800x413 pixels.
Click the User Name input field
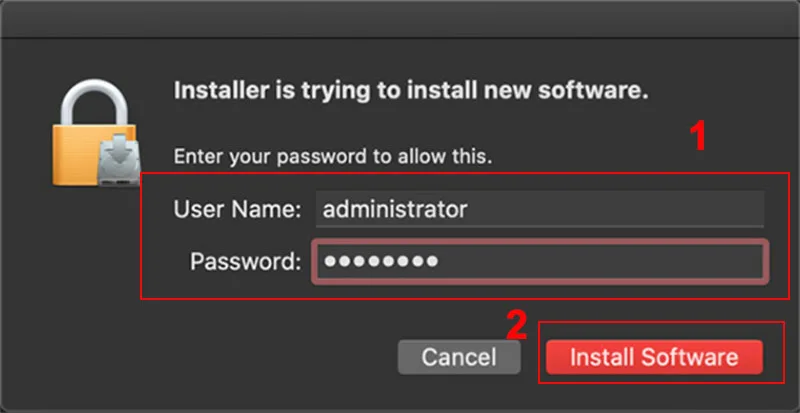click(540, 209)
